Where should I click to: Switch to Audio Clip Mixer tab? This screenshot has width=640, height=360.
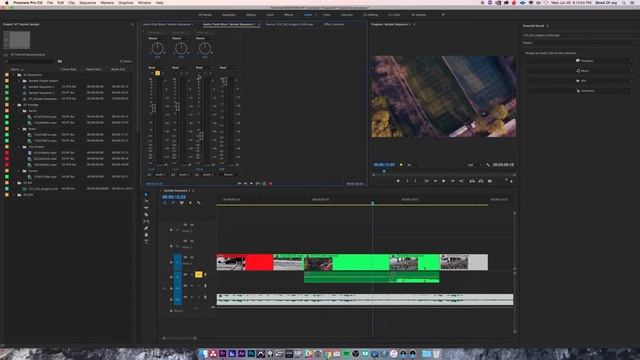coord(168,24)
